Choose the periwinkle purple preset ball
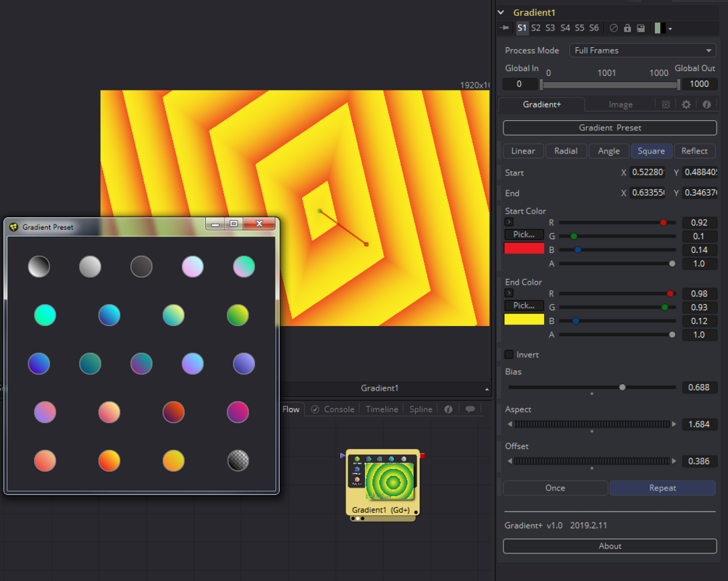The height and width of the screenshot is (581, 728). click(243, 364)
